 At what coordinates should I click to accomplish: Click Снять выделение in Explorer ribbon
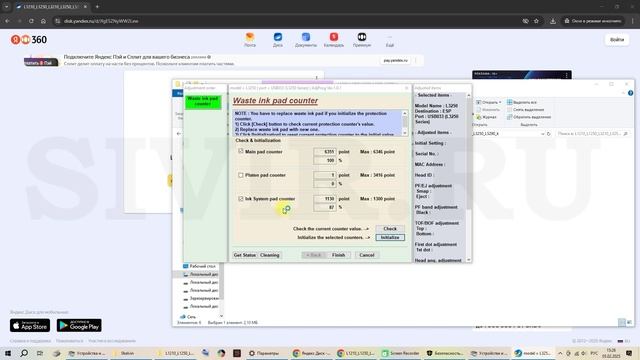(x=525, y=109)
